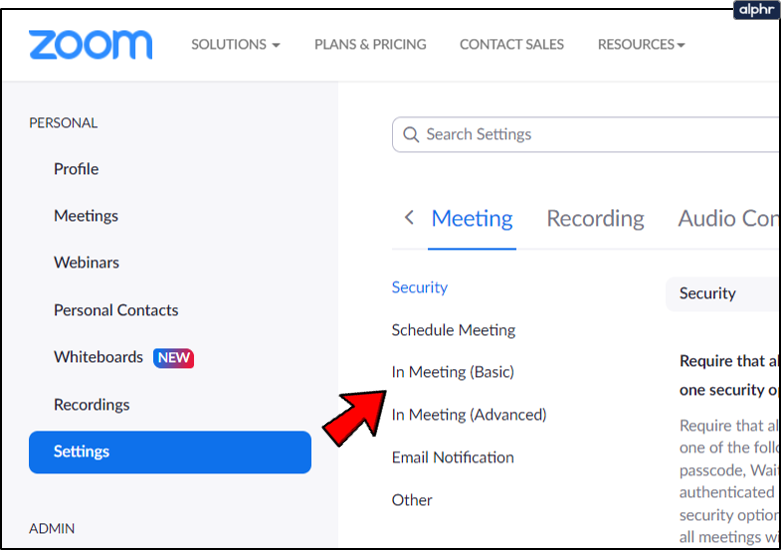This screenshot has height=550, width=782.
Task: Open the Audio Conferencing tab
Action: point(728,219)
